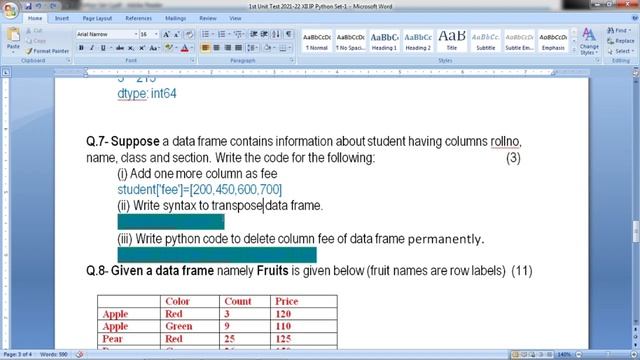Increase paragraph indent
Viewport: 640px width, 360px height.
point(264,34)
